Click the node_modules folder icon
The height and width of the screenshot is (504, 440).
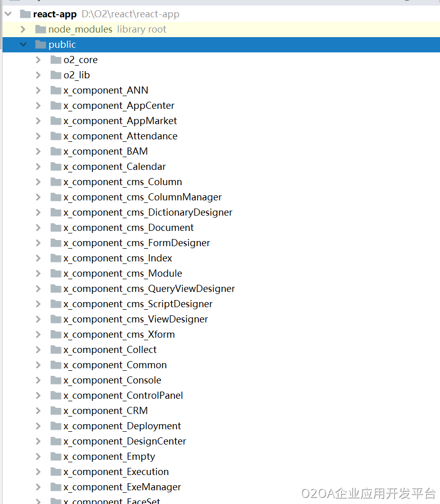(x=40, y=29)
